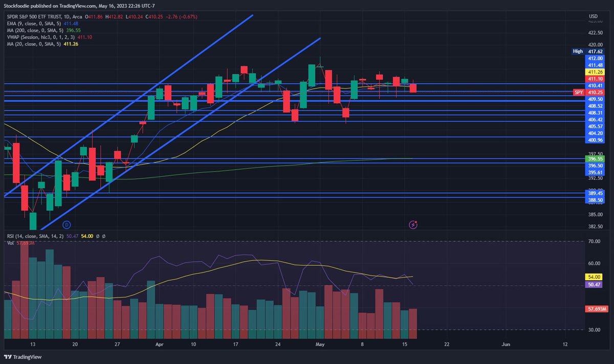Screen dimensions: 614x364
Task: Click the dividend 'D' marker icon
Action: tap(66, 224)
